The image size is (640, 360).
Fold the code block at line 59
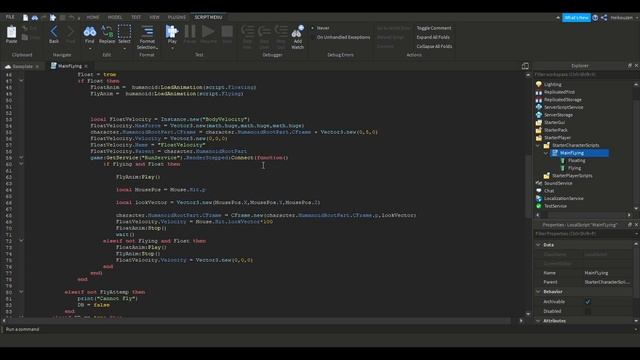coord(21,158)
